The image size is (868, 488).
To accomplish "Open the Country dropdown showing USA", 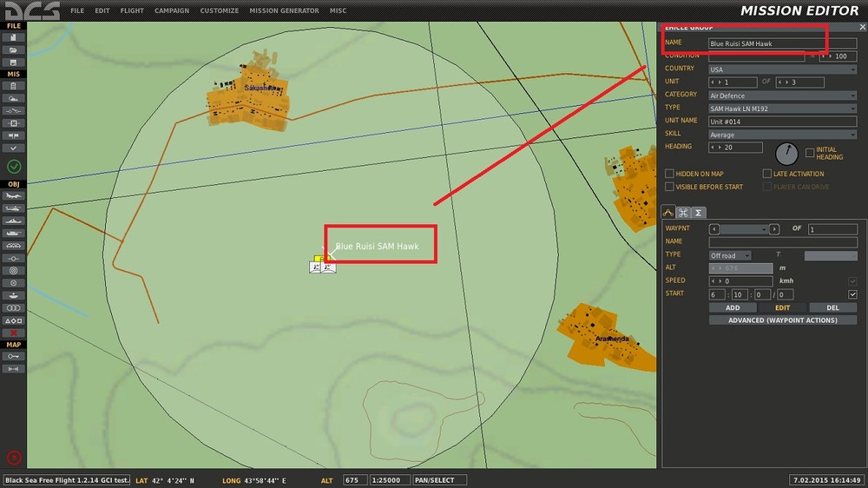I will 783,69.
